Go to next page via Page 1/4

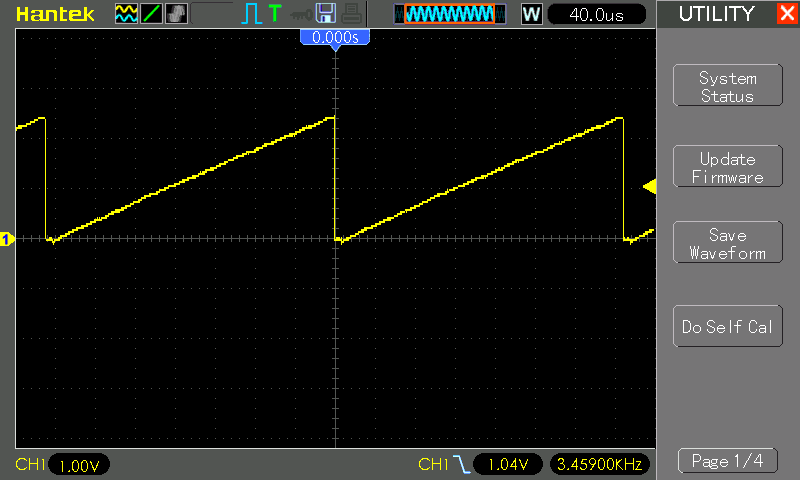(728, 461)
